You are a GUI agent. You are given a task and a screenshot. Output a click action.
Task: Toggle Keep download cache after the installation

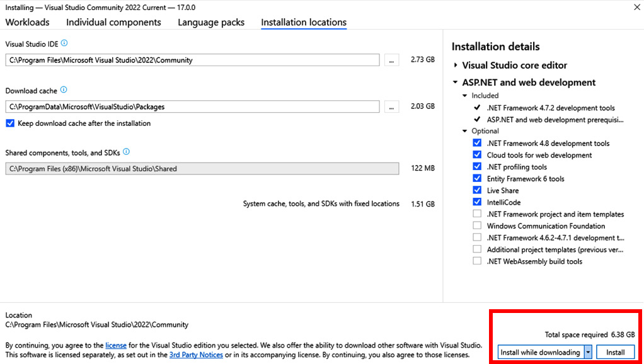click(10, 123)
